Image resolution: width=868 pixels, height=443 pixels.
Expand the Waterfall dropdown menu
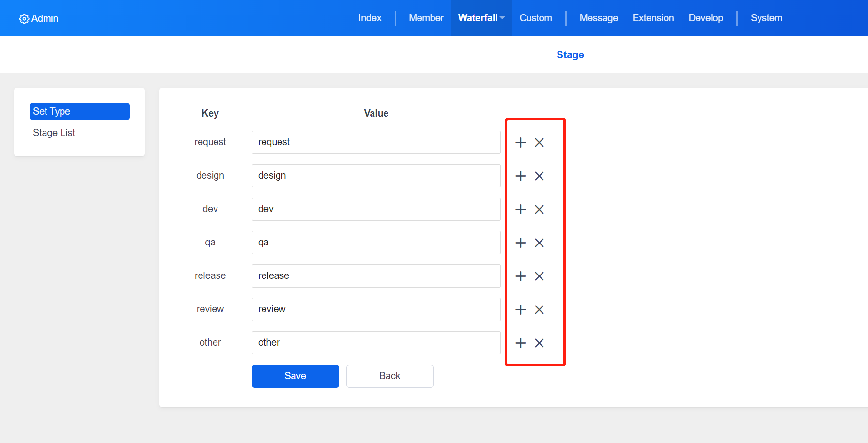click(x=481, y=18)
